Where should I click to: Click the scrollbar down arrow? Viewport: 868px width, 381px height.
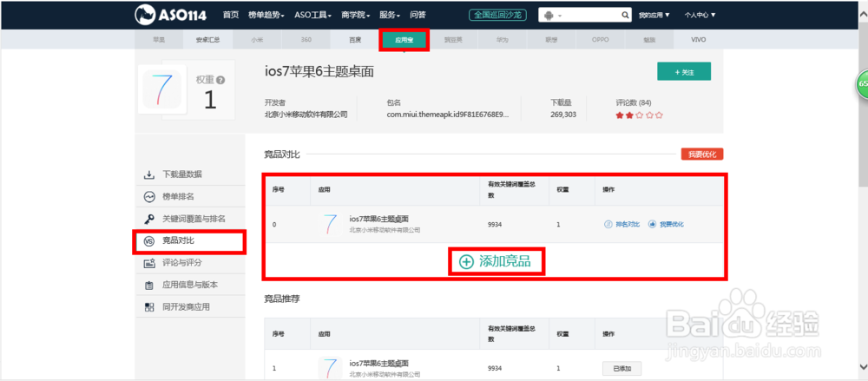[x=862, y=366]
